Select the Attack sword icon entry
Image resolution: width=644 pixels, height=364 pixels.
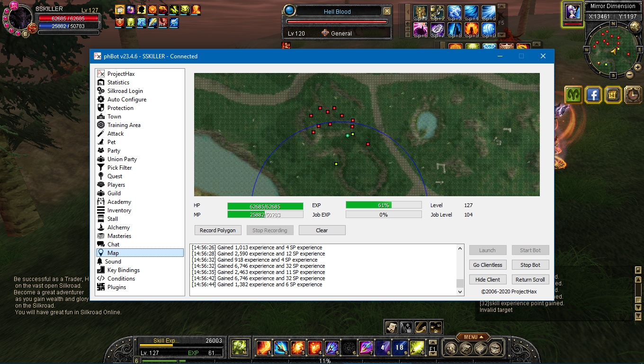(x=115, y=134)
